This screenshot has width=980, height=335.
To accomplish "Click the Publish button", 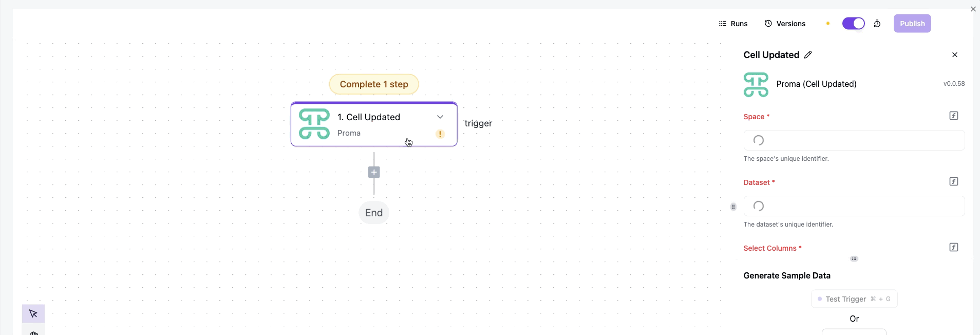I will pos(912,24).
